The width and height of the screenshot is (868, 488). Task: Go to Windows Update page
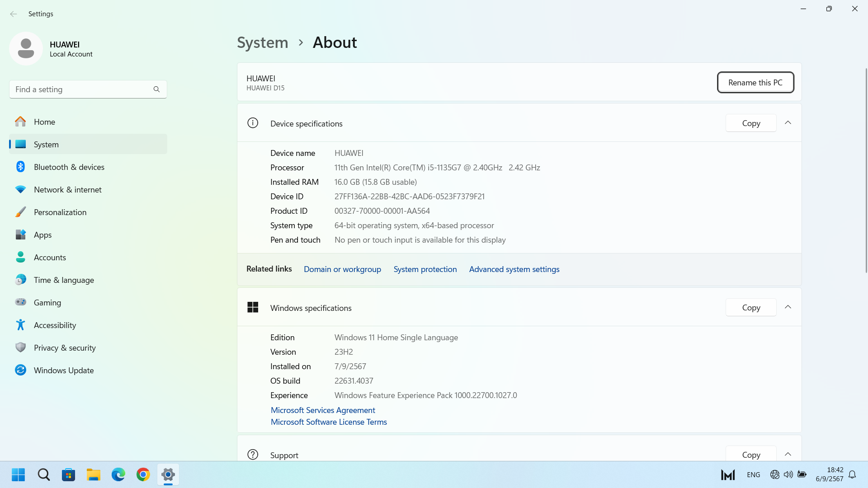[88, 370]
